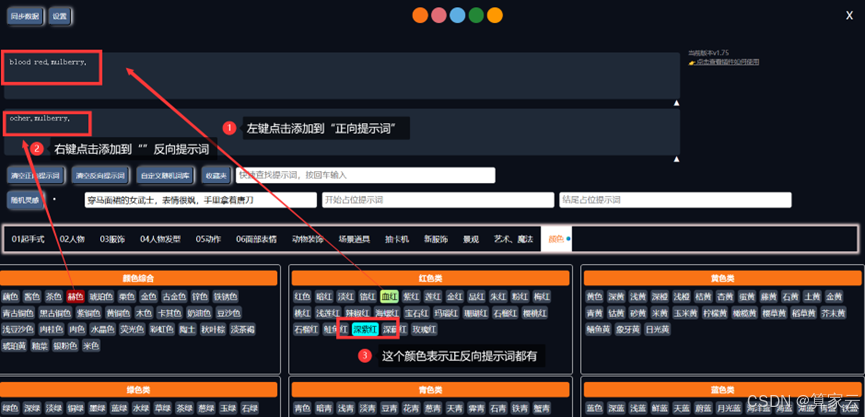Switch to the 03服饰 tab
Screen dimensions: 865x417
coord(112,239)
